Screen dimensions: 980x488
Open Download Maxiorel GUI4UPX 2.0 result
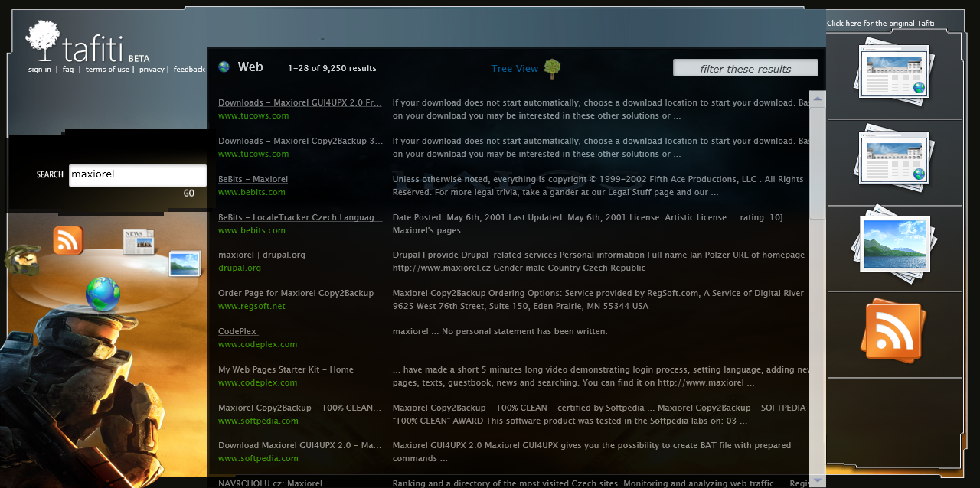coord(299,445)
